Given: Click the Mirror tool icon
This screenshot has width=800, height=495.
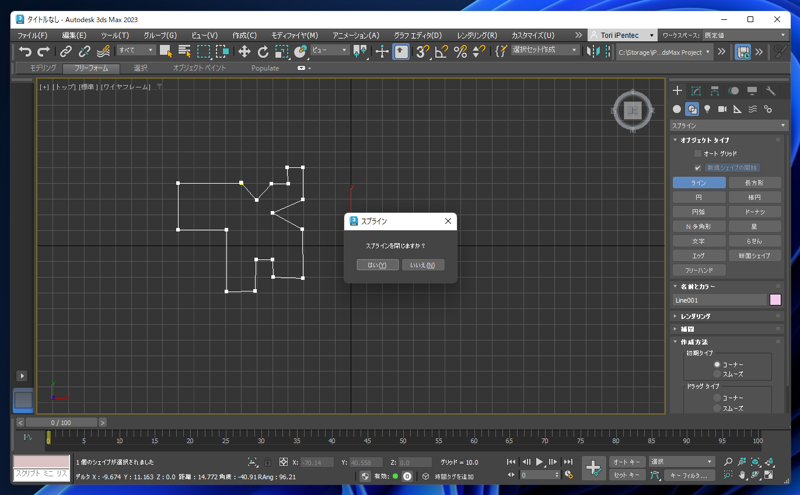Looking at the screenshot, I should 593,52.
